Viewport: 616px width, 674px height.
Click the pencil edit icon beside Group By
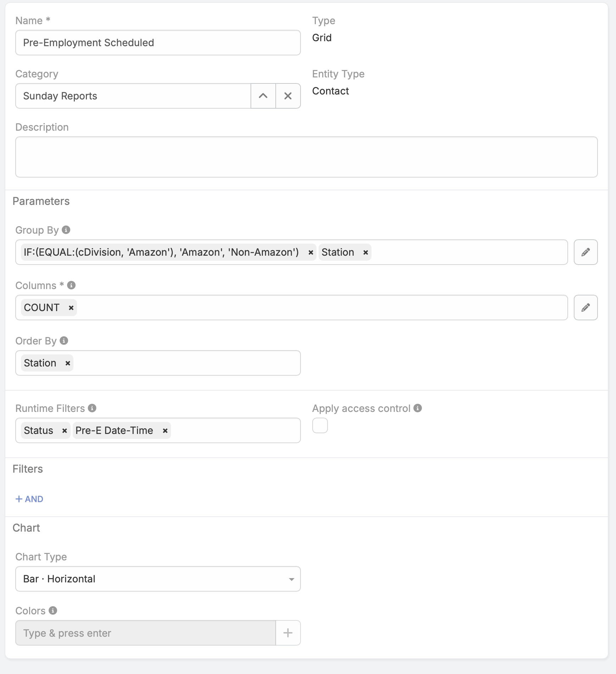tap(585, 252)
